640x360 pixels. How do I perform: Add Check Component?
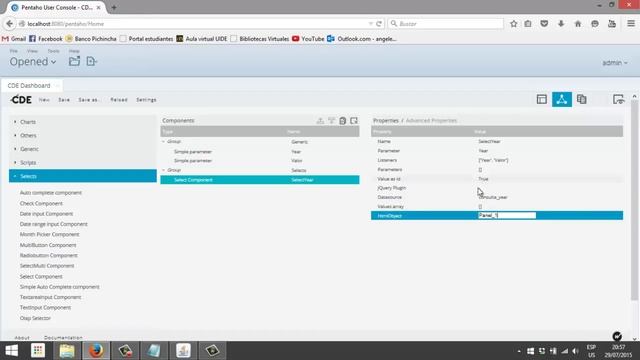coord(41,203)
